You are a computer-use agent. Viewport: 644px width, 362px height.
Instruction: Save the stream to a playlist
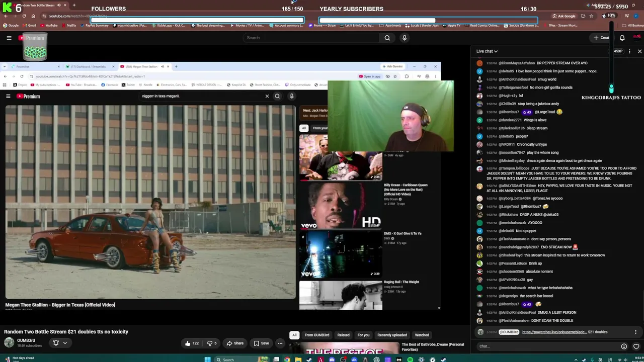(x=261, y=343)
